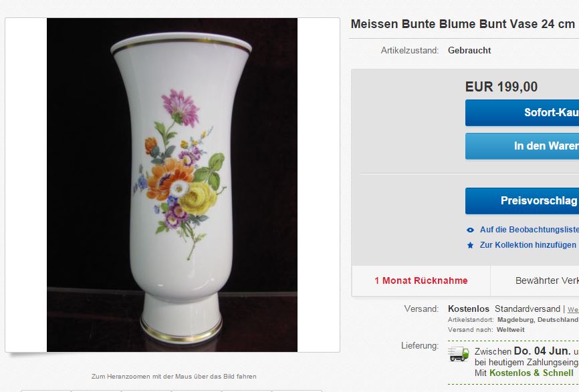Switch to the 1 Monat Rücknahme tab
This screenshot has height=392, width=579.
421,280
